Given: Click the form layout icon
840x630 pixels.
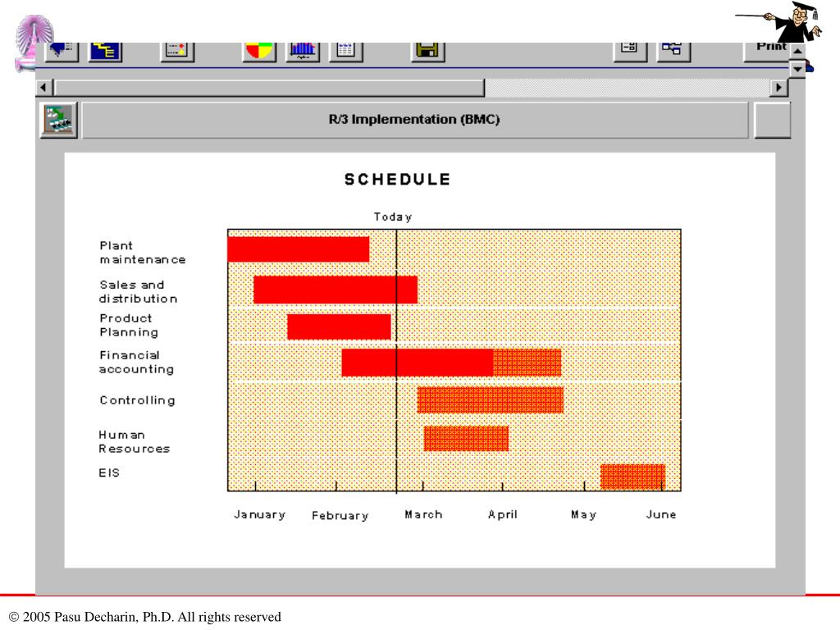Looking at the screenshot, I should click(630, 52).
